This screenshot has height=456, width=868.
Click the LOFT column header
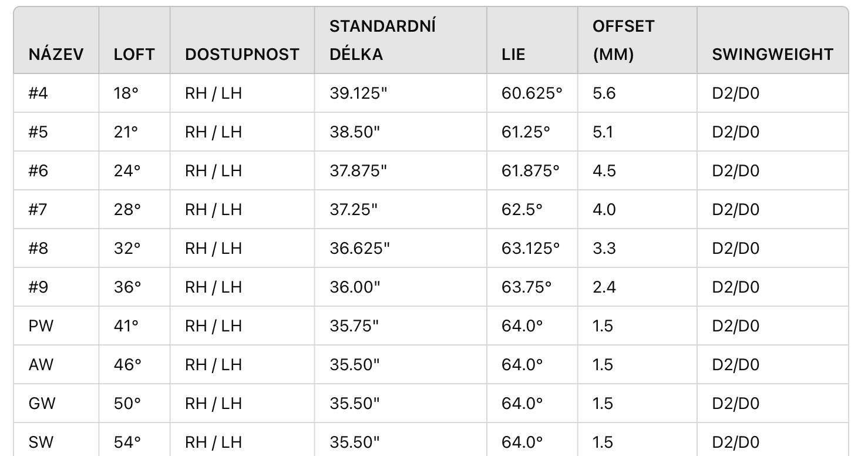(134, 54)
